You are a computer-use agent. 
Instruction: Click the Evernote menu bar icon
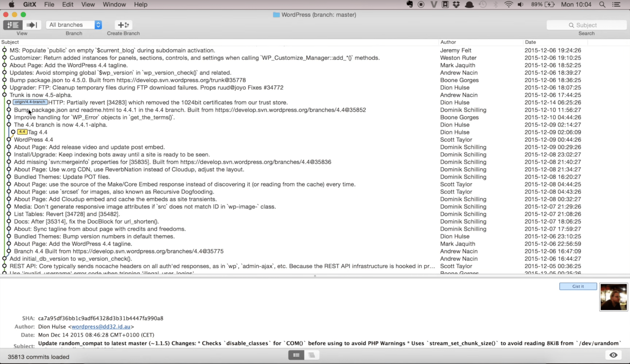pyautogui.click(x=410, y=4)
